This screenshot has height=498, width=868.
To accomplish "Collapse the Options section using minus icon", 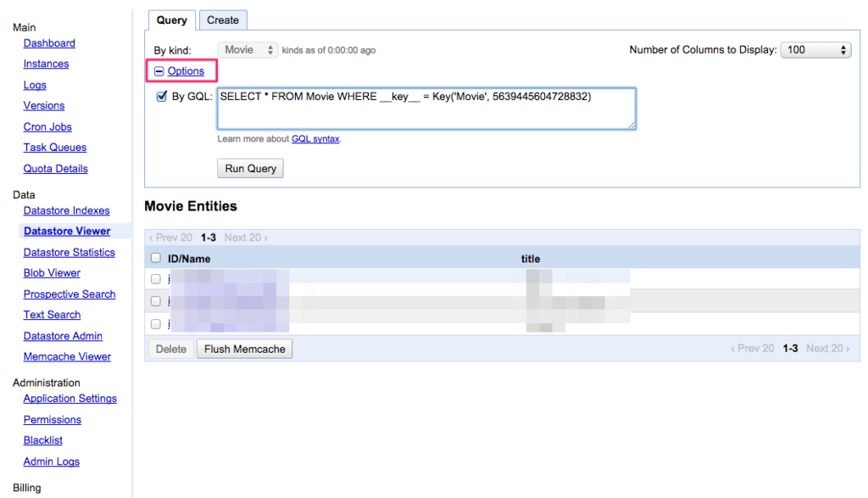I will [159, 70].
